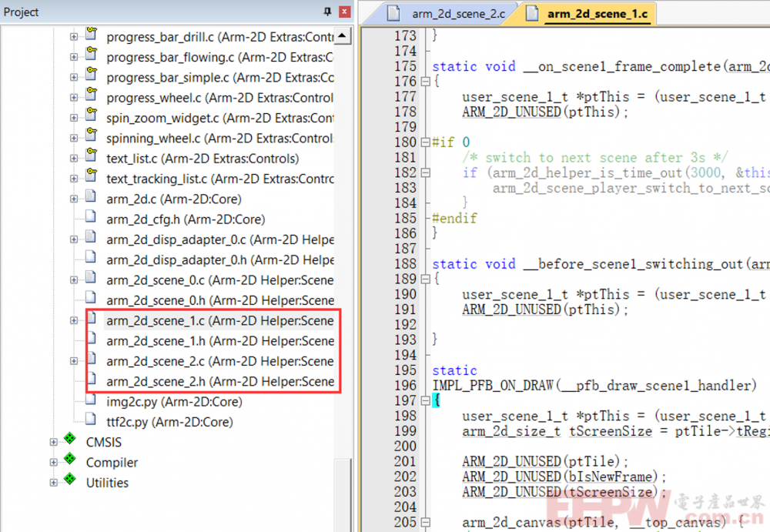This screenshot has width=770, height=532.
Task: Expand the progress_bar_flowing.c tree node
Action: point(74,57)
